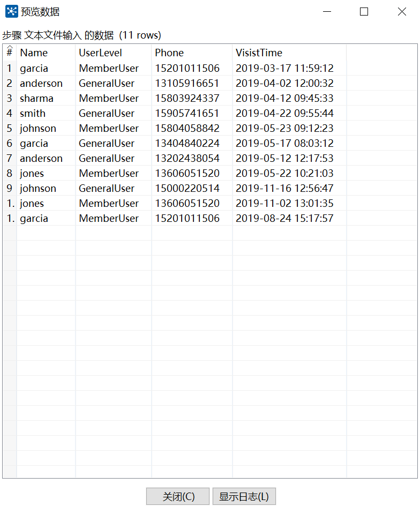Select the anderson cell in row 7

(46, 158)
